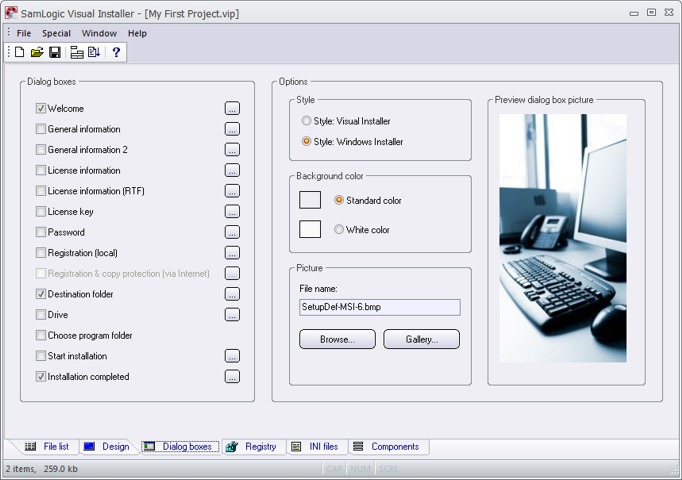Screen dimensions: 682x480
Task: Click the Standard color swatch box
Action: 310,200
